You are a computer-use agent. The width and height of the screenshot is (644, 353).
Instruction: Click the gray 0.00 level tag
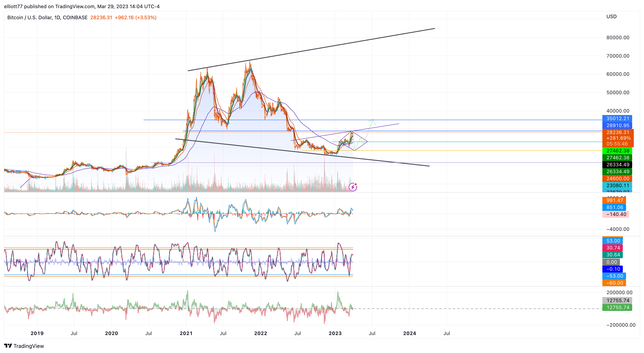point(611,262)
